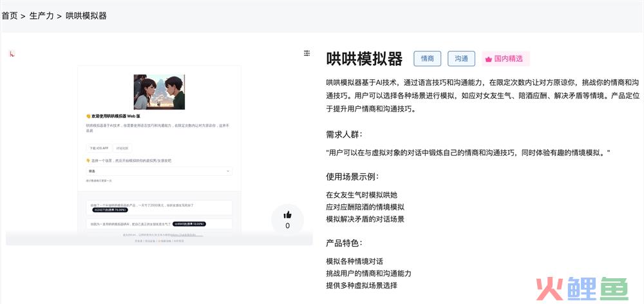Click the 需求人群 heading
The width and height of the screenshot is (644, 304).
pyautogui.click(x=344, y=135)
